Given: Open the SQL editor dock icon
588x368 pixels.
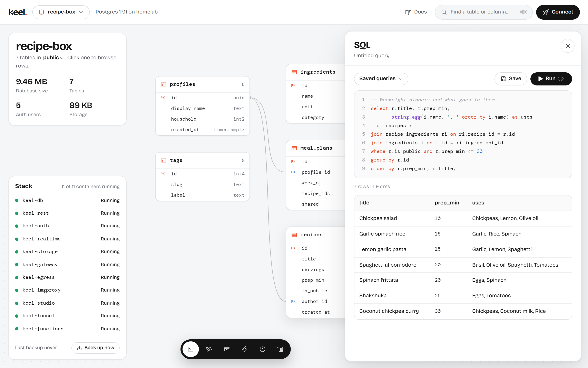Looking at the screenshot, I should [x=191, y=349].
